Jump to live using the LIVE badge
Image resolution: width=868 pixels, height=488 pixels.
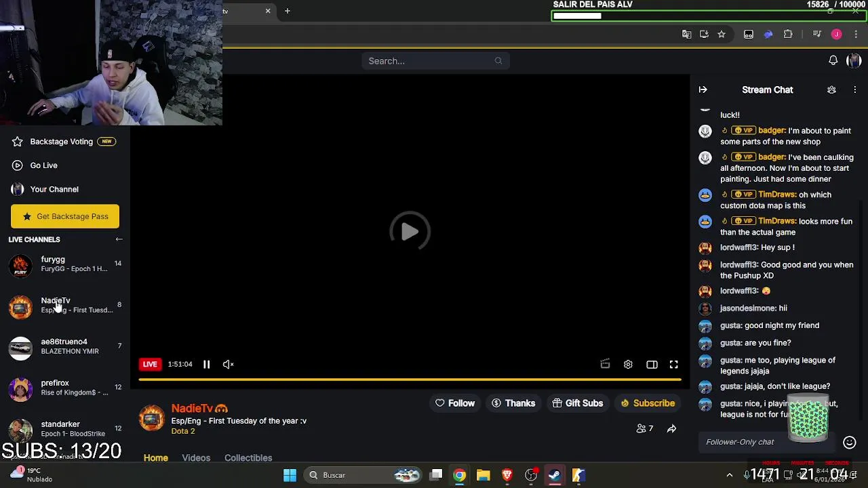[150, 364]
